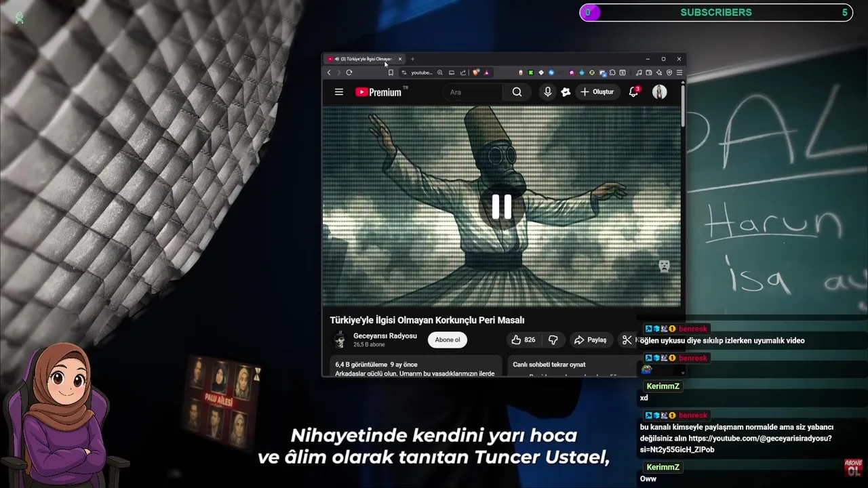The height and width of the screenshot is (488, 868).
Task: Open YouTube notifications bell
Action: (x=634, y=92)
